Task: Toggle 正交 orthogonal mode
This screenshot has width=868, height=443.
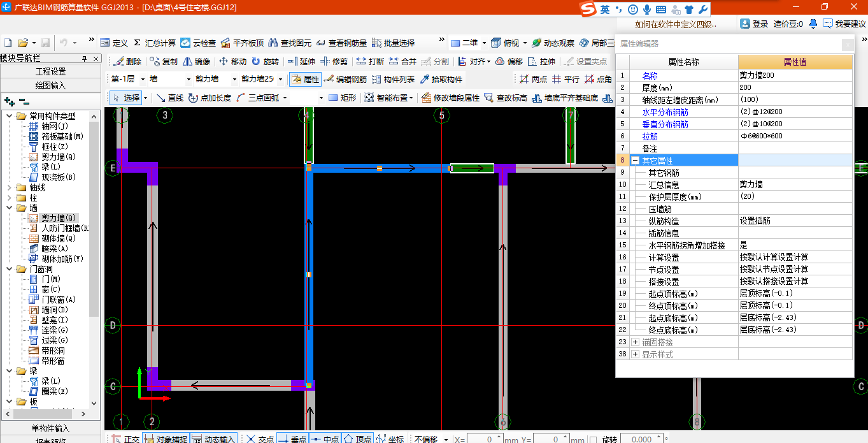Action: [x=125, y=439]
